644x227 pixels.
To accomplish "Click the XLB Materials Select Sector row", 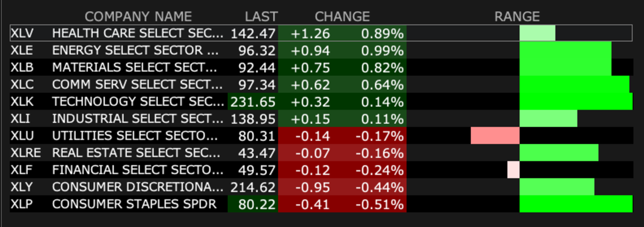I will coord(135,68).
